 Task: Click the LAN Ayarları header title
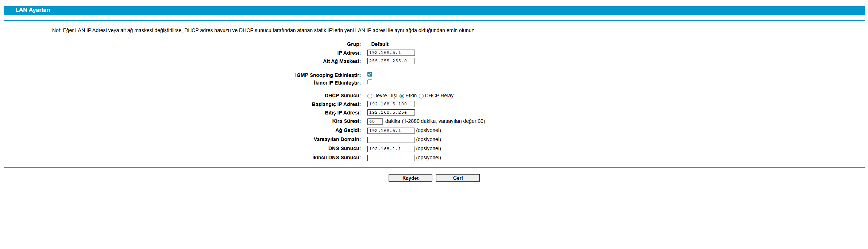33,10
